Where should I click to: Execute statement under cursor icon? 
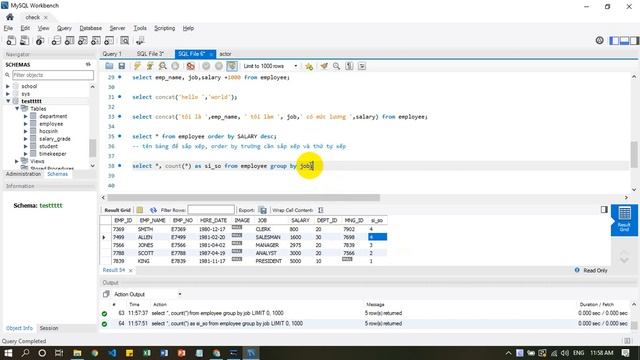150,66
